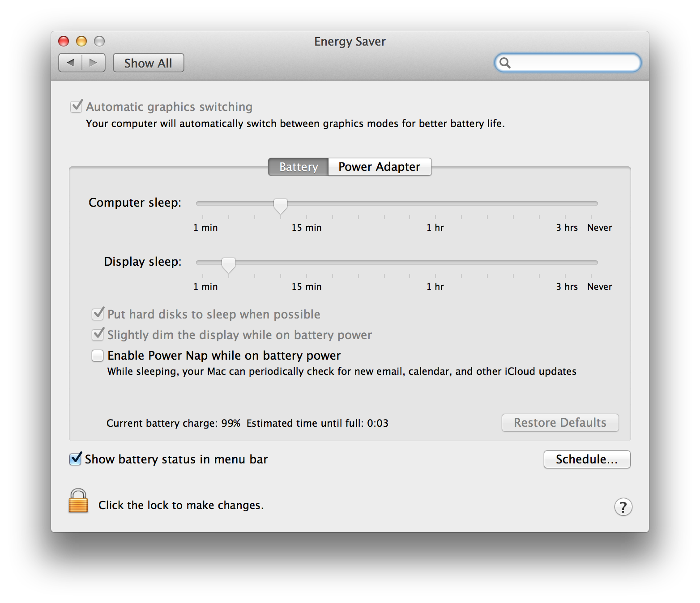Go forward with the right arrow button
This screenshot has height=603, width=700.
pyautogui.click(x=94, y=63)
